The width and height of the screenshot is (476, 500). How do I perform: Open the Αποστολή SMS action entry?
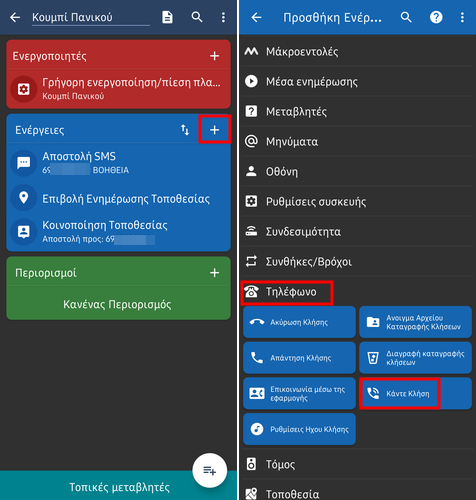click(x=118, y=163)
